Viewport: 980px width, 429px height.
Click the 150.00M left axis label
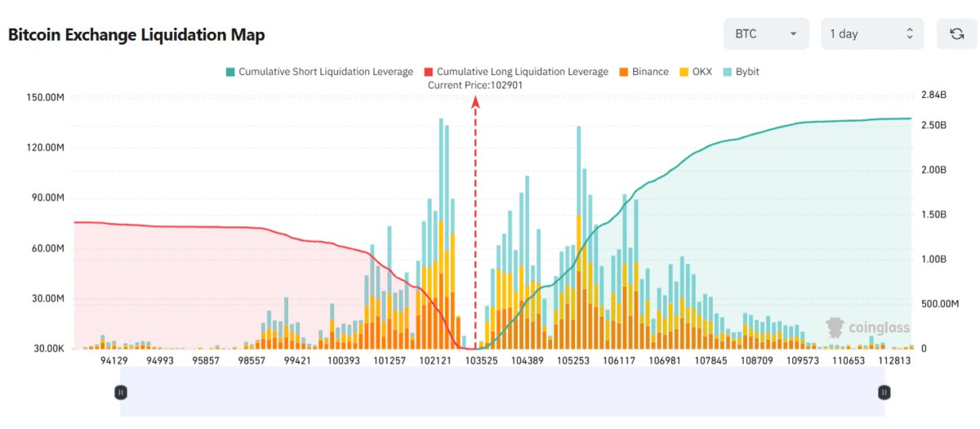tap(47, 97)
